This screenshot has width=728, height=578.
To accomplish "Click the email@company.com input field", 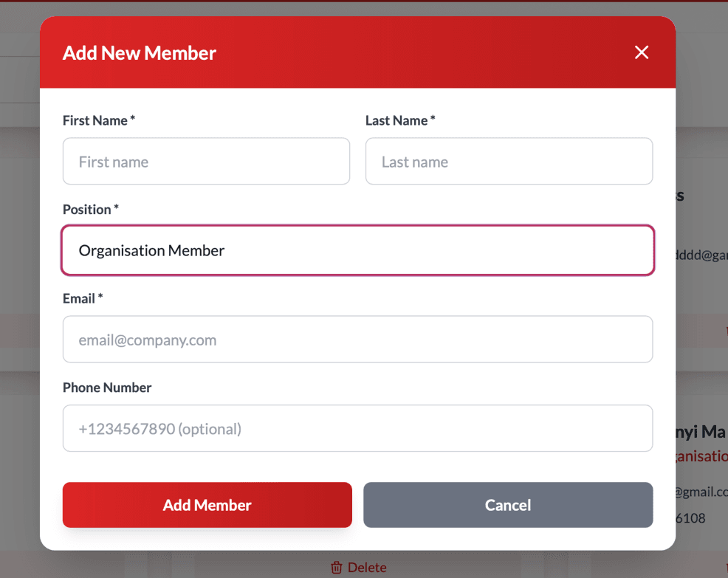I will (x=357, y=339).
